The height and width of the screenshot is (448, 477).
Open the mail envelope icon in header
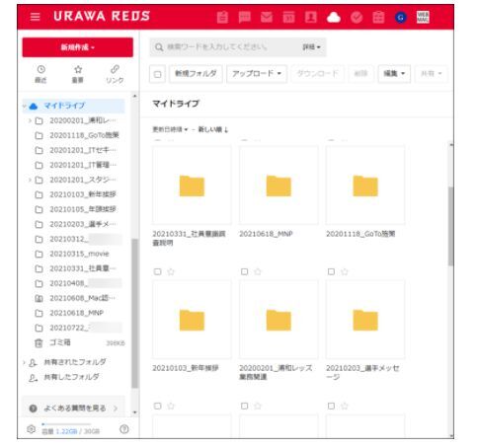click(x=267, y=17)
